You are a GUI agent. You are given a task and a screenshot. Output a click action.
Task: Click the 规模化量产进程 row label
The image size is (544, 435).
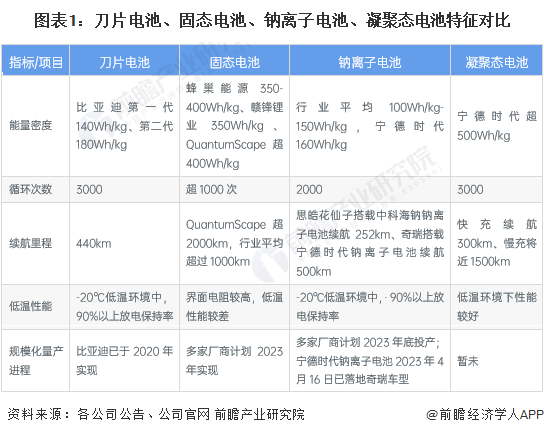coord(36,361)
